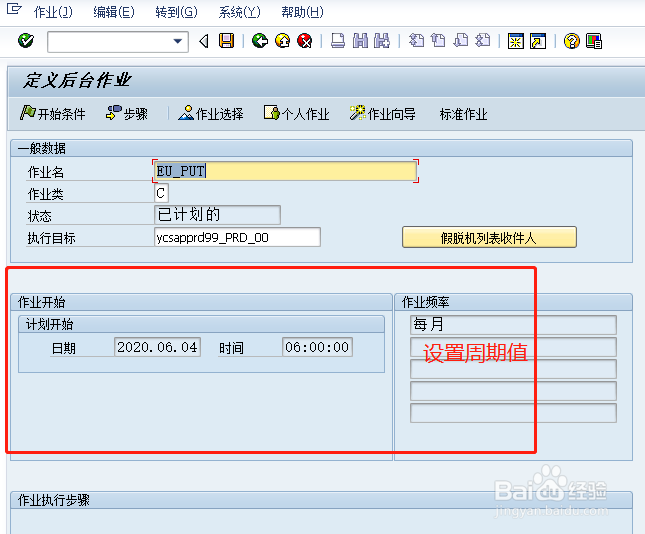645x534 pixels.
Task: Go back using the green Back icon
Action: pos(260,41)
